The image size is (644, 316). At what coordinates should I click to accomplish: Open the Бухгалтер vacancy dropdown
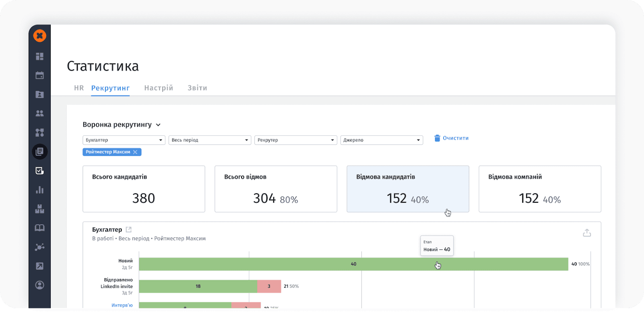(124, 140)
